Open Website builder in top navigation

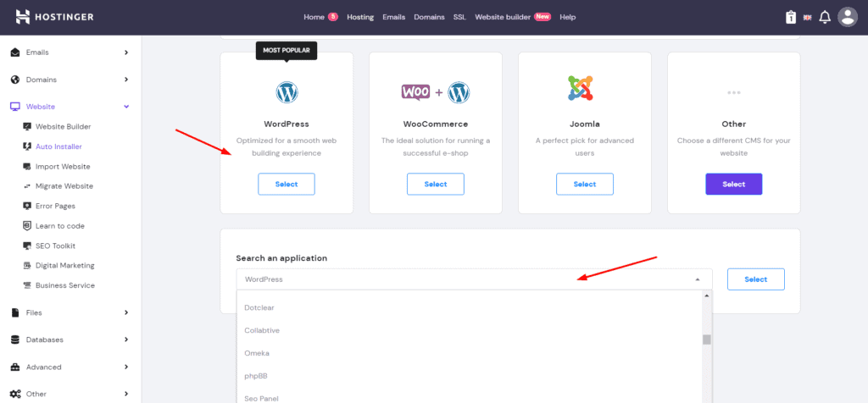[504, 17]
